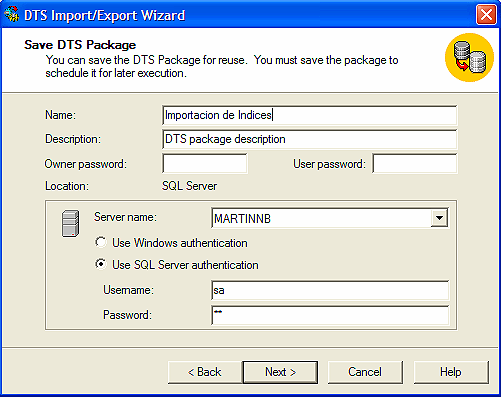Go to the Next wizard step
This screenshot has width=501, height=397.
[280, 372]
